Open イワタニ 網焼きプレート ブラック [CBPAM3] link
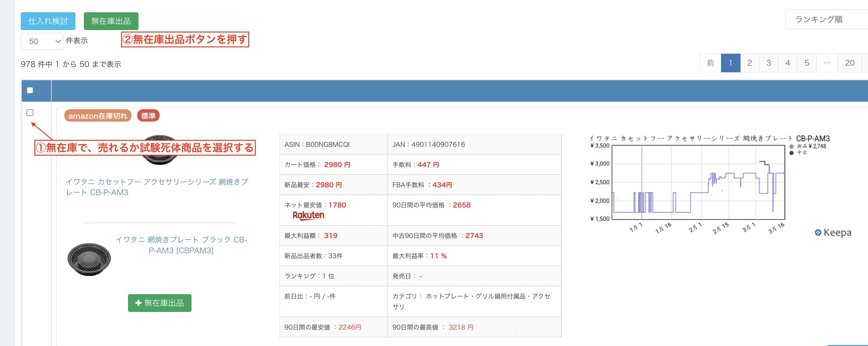Viewport: 868px width, 346px height. tap(181, 245)
